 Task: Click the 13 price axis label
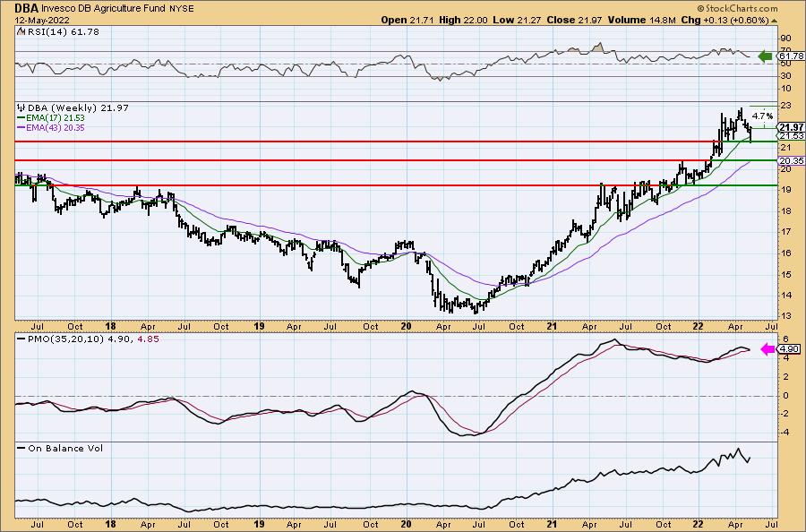(785, 316)
